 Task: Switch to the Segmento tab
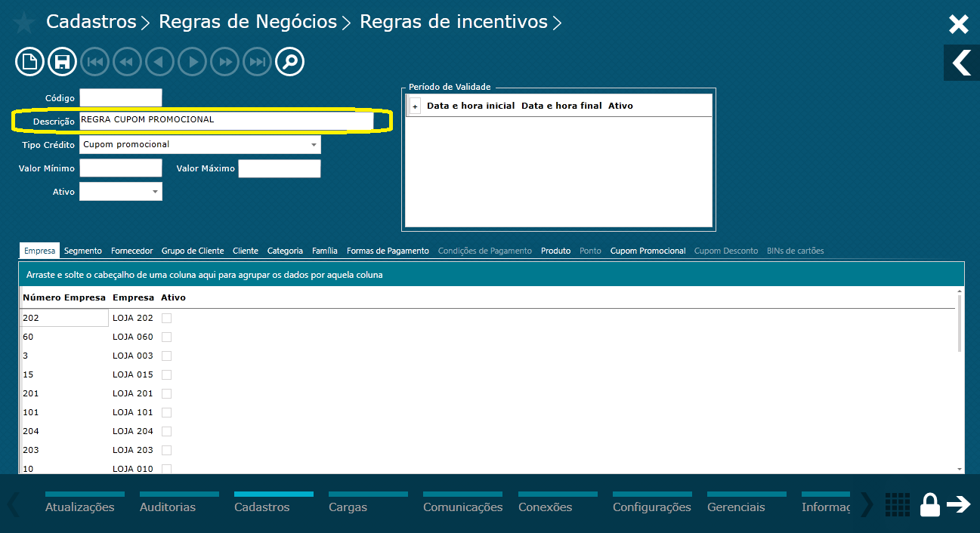[x=83, y=250]
